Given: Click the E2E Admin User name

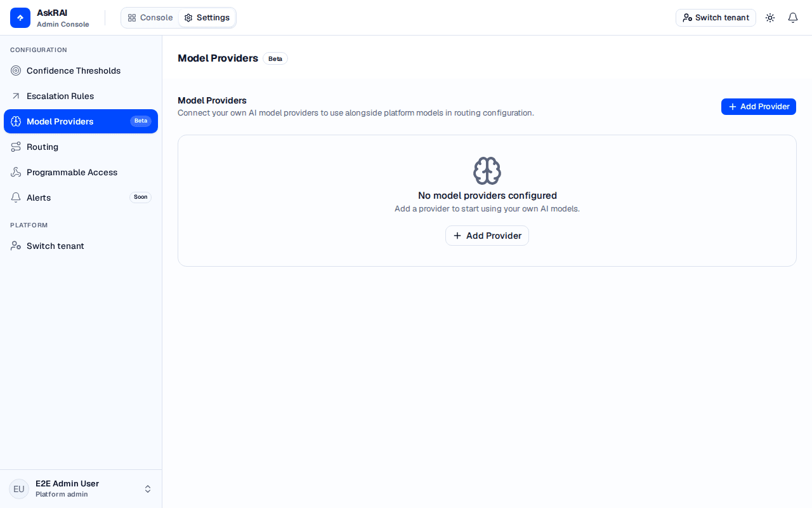Looking at the screenshot, I should (67, 484).
